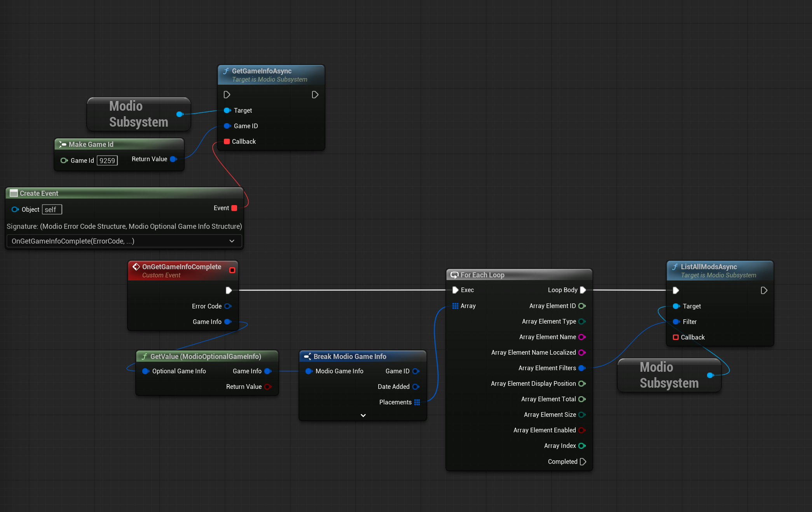Click Array Element Name Localized pin
The image size is (812, 512).
click(x=582, y=352)
